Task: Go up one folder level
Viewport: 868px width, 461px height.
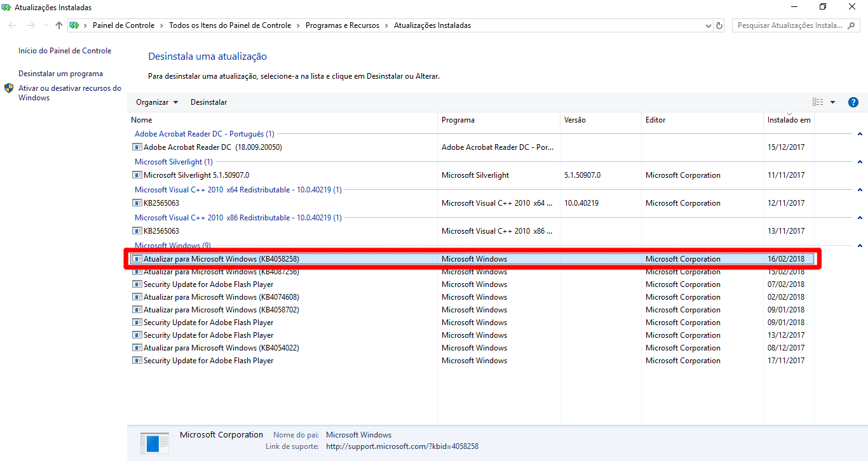Action: click(x=59, y=25)
